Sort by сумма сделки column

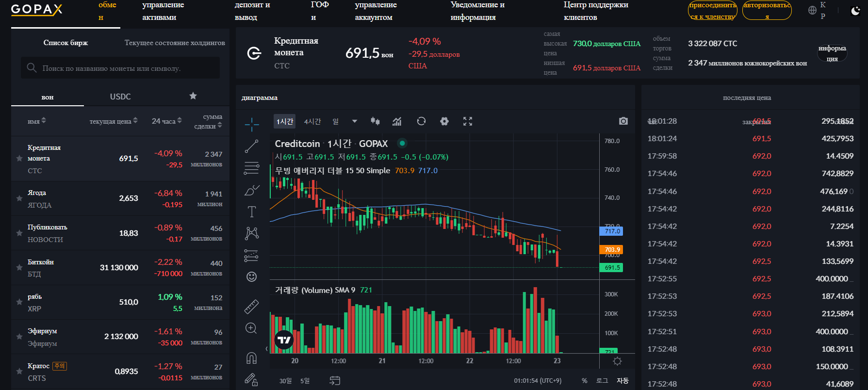[x=208, y=121]
